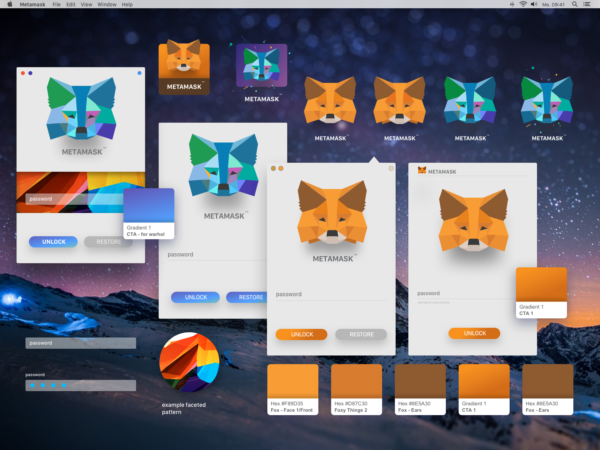Click the Wi-Fi status icon in menu bar
The width and height of the screenshot is (600, 450).
[x=522, y=5]
